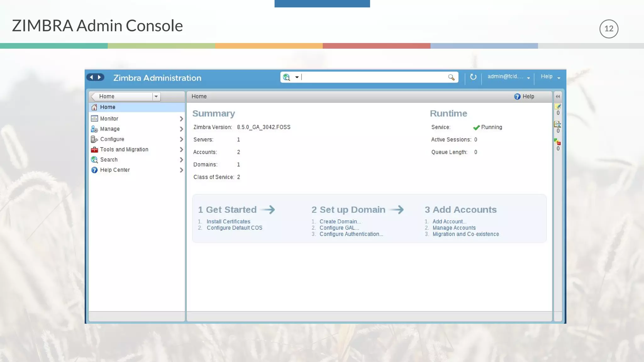
Task: Open the Manage Accounts link
Action: tap(454, 228)
